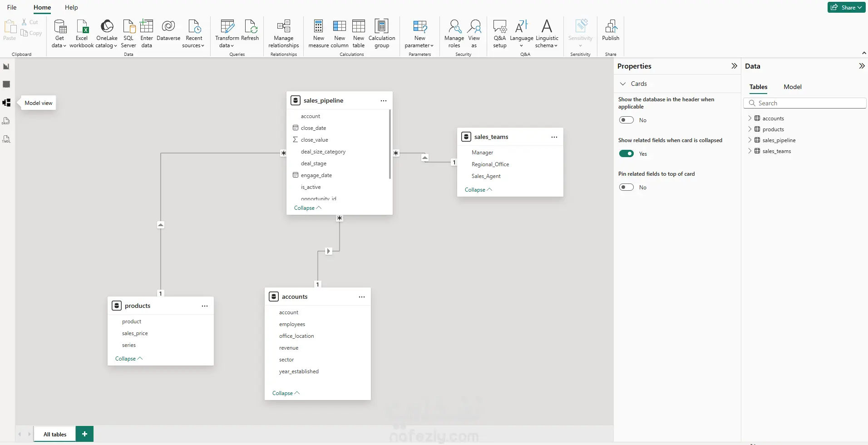Toggle show database in header switch
Image resolution: width=868 pixels, height=445 pixels.
pos(626,120)
